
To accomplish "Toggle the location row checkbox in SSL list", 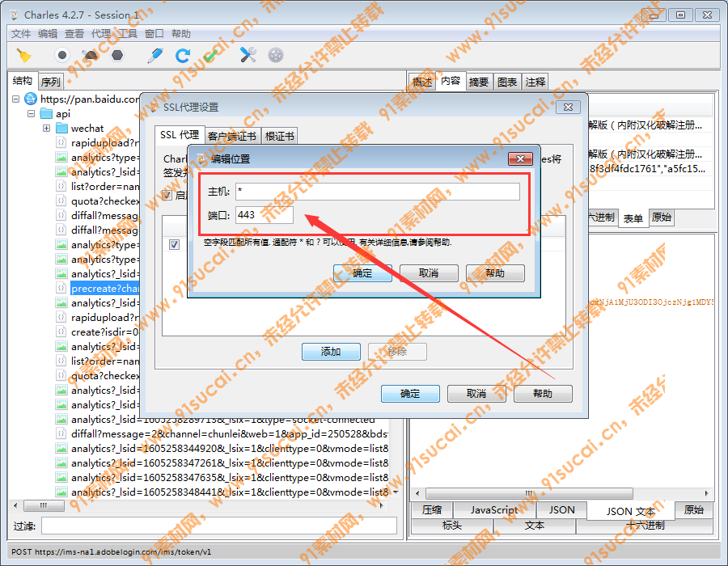I will tap(174, 244).
